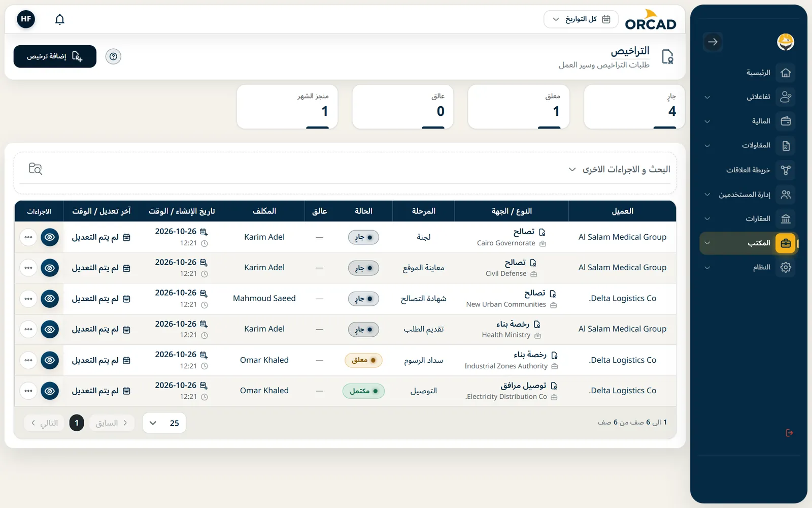Open more actions for the Cairo Governorate row
This screenshot has height=508, width=812.
(28, 237)
